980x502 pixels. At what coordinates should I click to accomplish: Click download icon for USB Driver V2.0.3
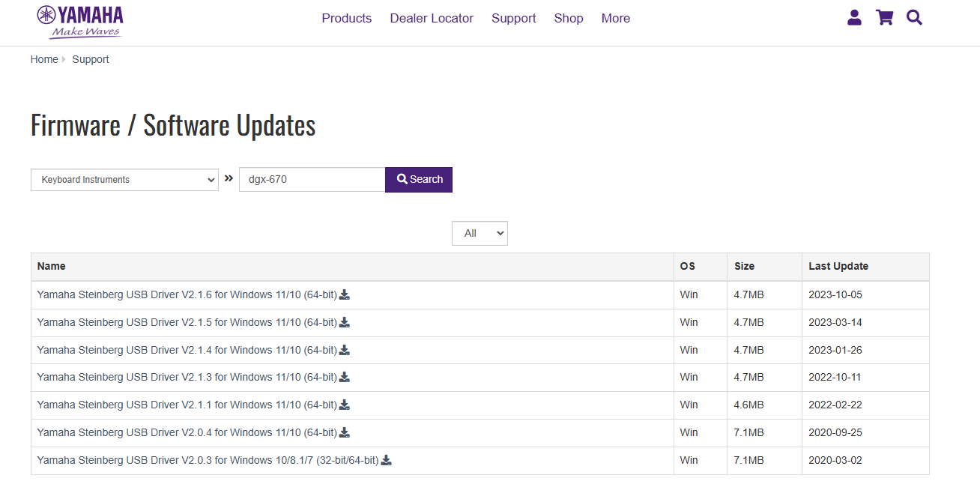[387, 460]
